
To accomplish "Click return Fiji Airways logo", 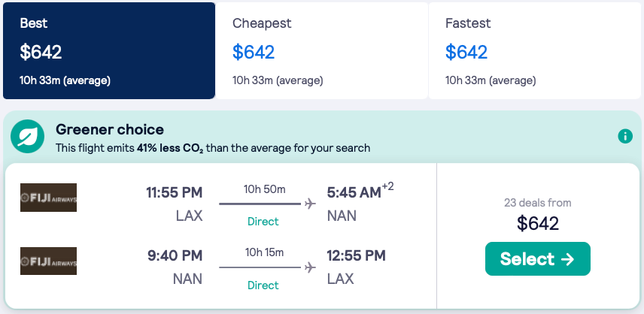I will coord(49,261).
